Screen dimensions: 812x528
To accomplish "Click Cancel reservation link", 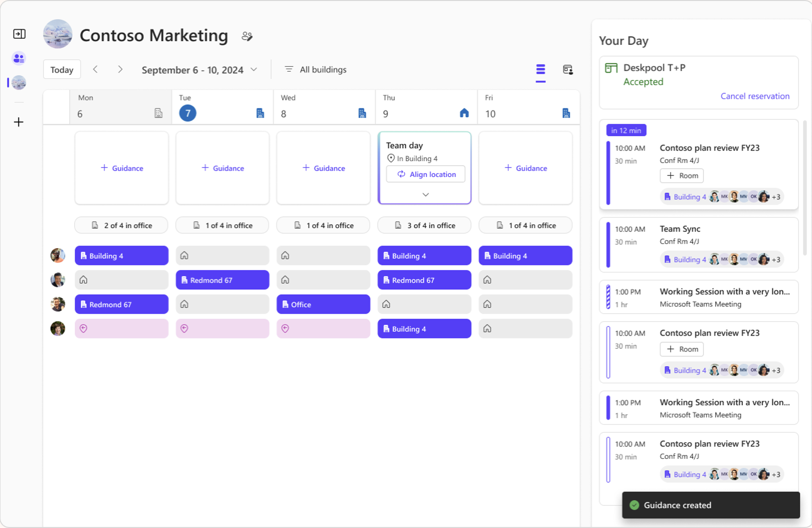I will [755, 96].
